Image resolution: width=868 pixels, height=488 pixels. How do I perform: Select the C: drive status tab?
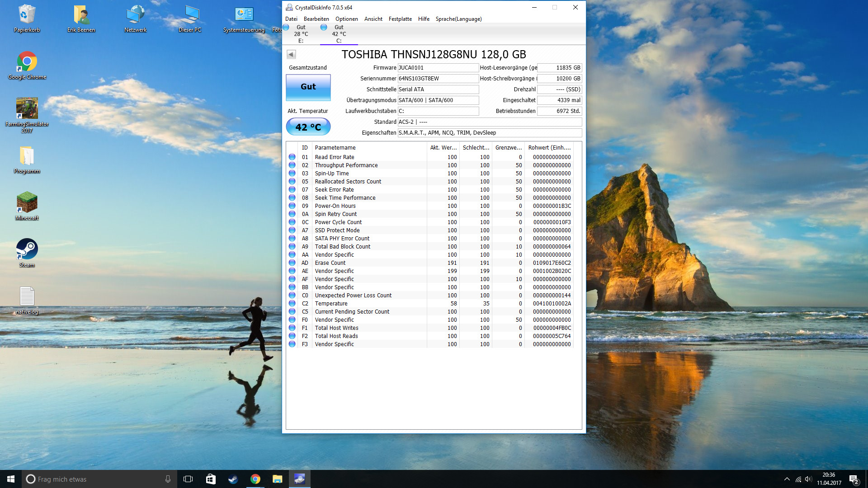coord(339,34)
